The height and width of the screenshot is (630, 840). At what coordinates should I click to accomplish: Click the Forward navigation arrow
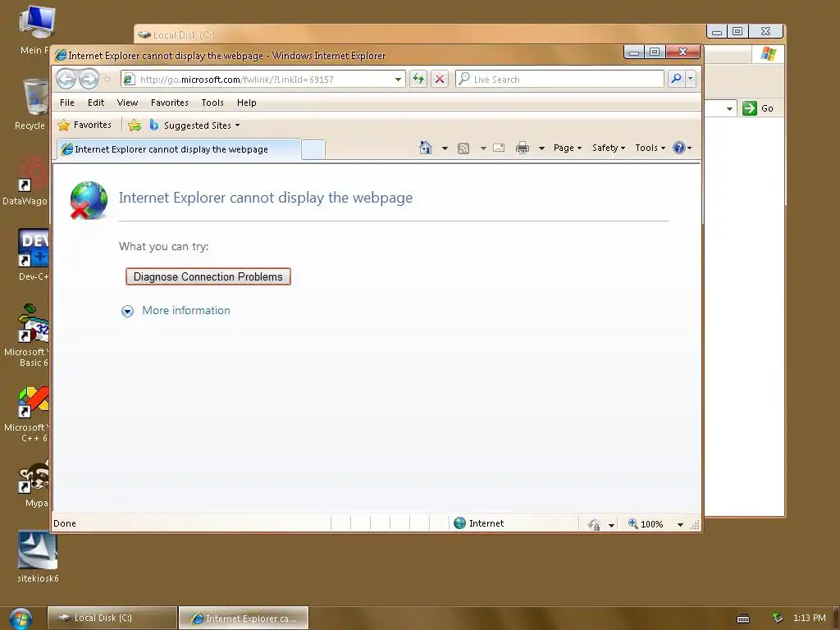(x=89, y=80)
